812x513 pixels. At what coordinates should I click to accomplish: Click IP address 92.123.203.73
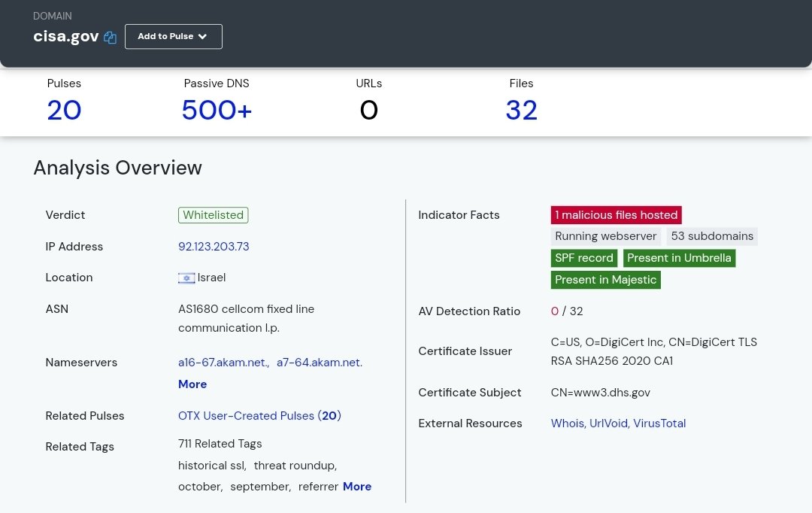[x=214, y=247]
